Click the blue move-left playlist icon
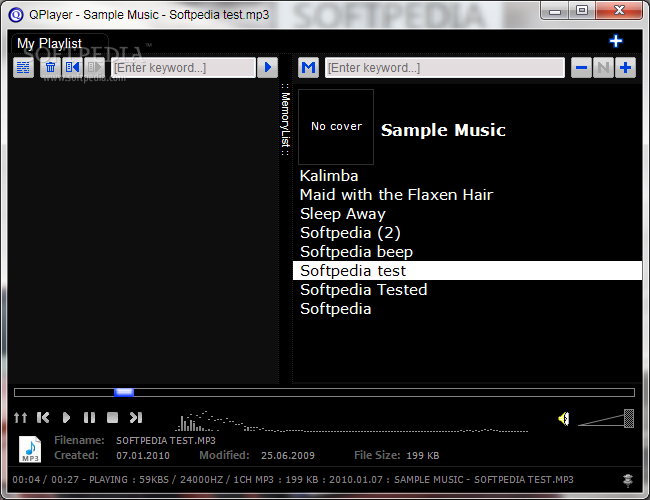This screenshot has width=650, height=500. click(73, 68)
